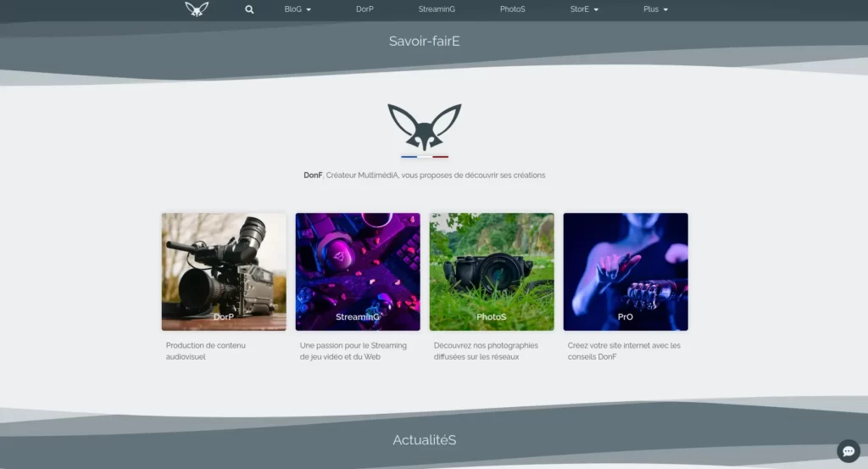868x469 pixels.
Task: Expand the Plus dropdown arrow
Action: (x=665, y=10)
